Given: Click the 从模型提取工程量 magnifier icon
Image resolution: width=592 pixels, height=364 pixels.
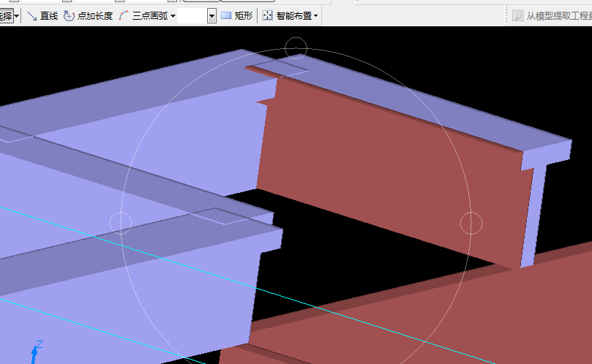Looking at the screenshot, I should [x=517, y=16].
